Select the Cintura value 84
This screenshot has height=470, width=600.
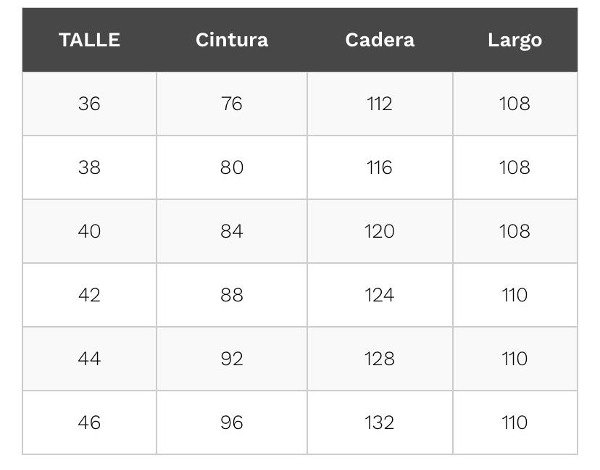(x=232, y=231)
